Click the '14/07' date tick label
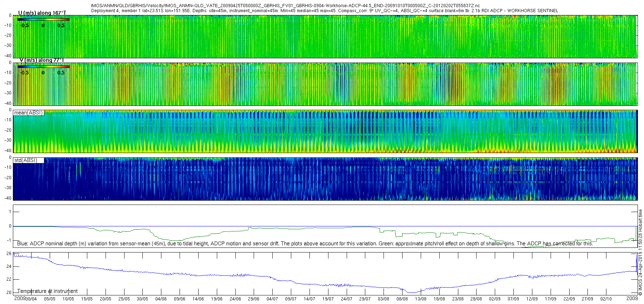The image size is (644, 304). pos(309,299)
